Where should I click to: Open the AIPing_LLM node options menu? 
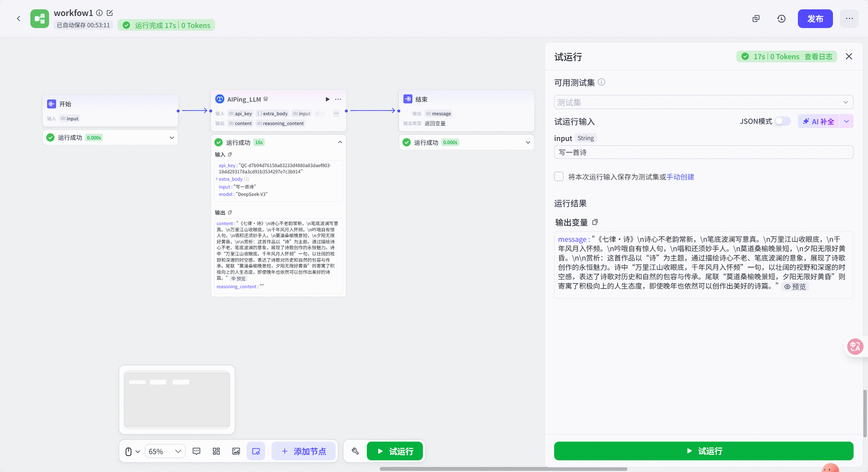(338, 99)
